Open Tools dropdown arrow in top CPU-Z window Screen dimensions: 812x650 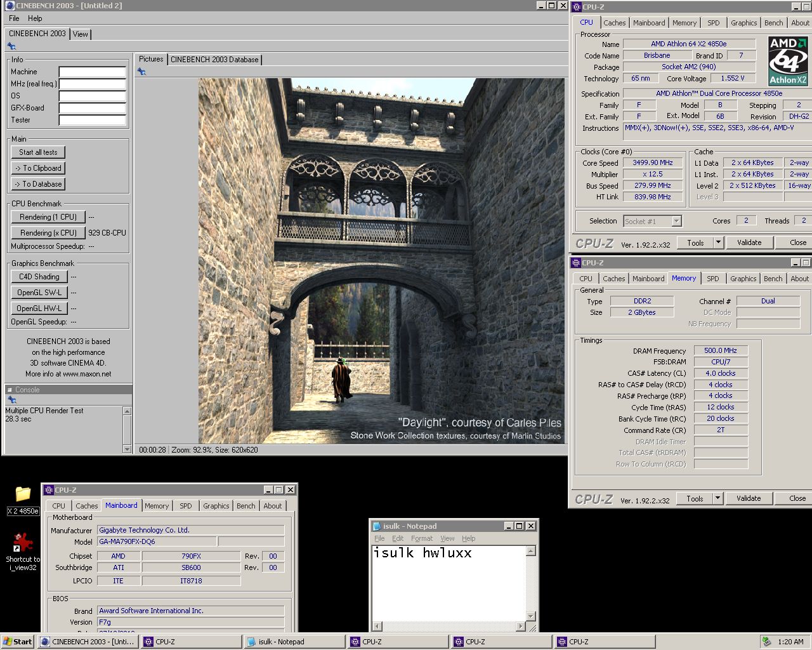coord(718,242)
